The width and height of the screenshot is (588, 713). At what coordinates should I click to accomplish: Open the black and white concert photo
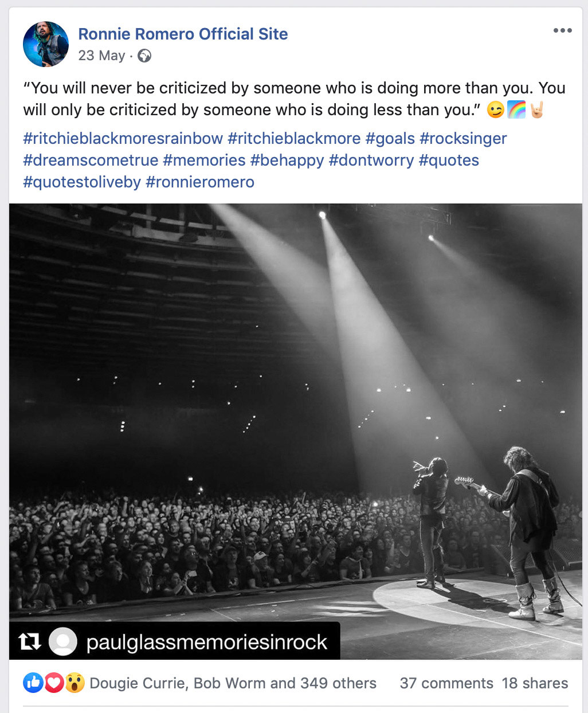tap(296, 401)
